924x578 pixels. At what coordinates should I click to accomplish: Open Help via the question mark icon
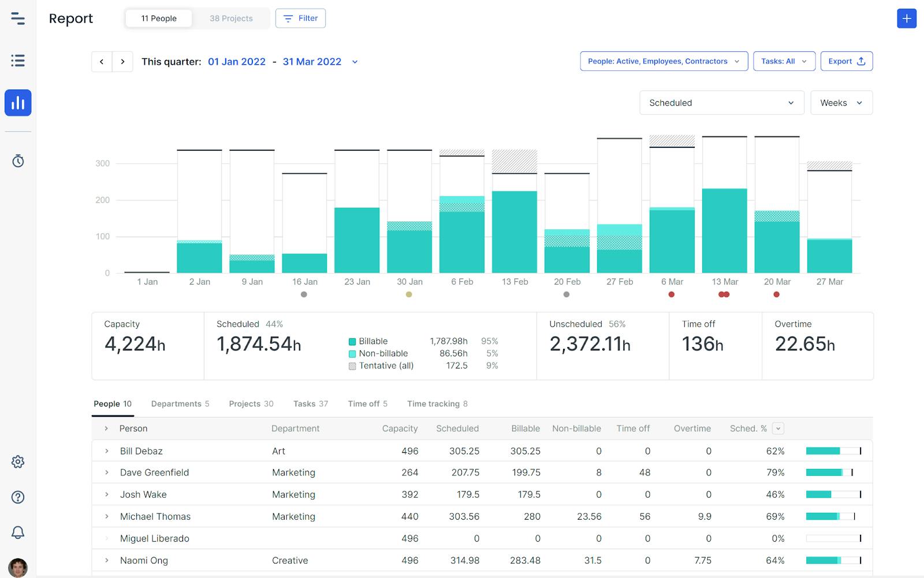coord(18,497)
